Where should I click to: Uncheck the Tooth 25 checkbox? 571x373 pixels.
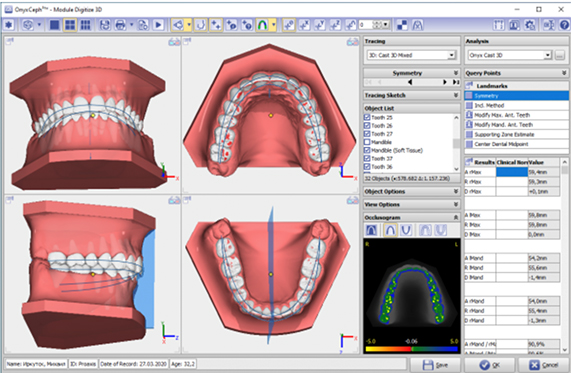[367, 117]
